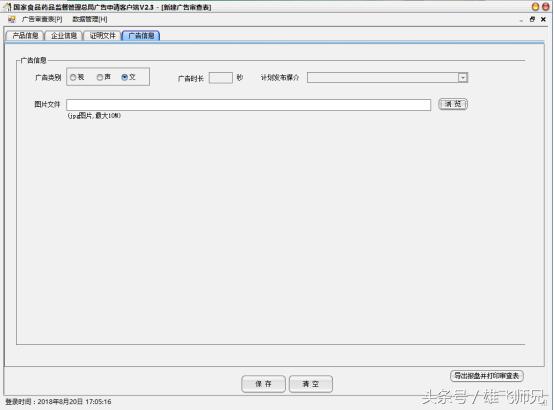
Task: Switch to the 证明文件 tab
Action: [x=102, y=35]
